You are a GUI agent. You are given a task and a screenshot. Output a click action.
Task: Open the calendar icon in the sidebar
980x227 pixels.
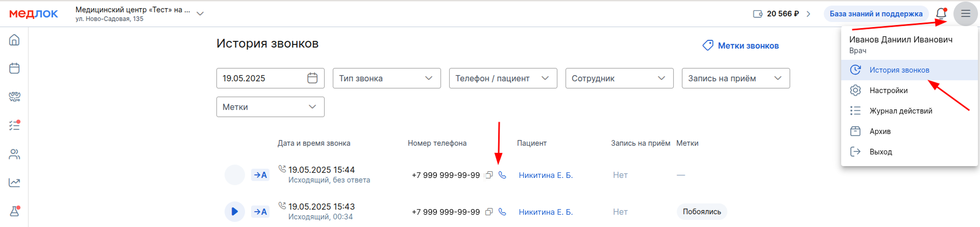tap(14, 68)
